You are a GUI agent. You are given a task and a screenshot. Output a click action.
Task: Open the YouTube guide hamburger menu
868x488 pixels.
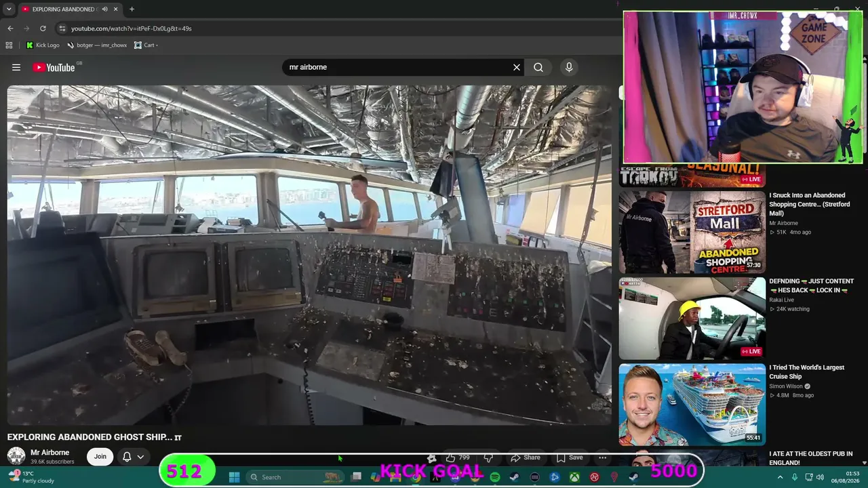click(x=16, y=67)
